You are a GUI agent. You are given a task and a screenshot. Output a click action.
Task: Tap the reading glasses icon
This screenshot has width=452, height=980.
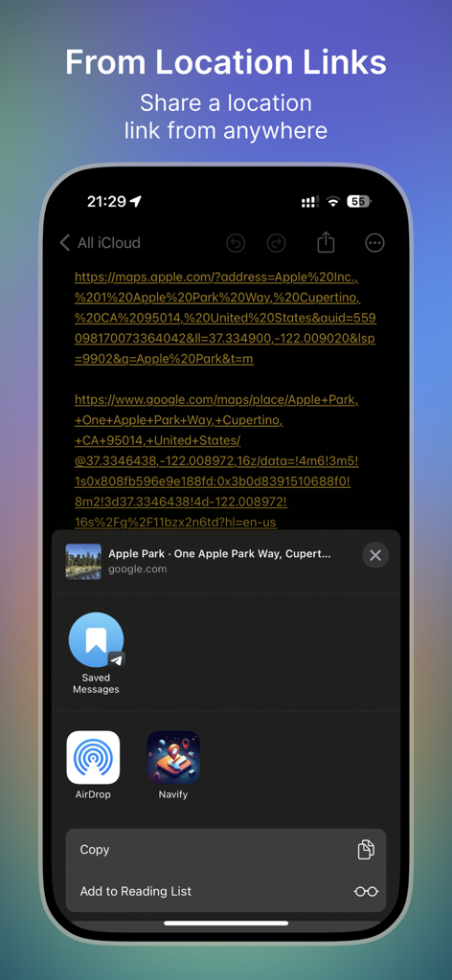pyautogui.click(x=366, y=891)
